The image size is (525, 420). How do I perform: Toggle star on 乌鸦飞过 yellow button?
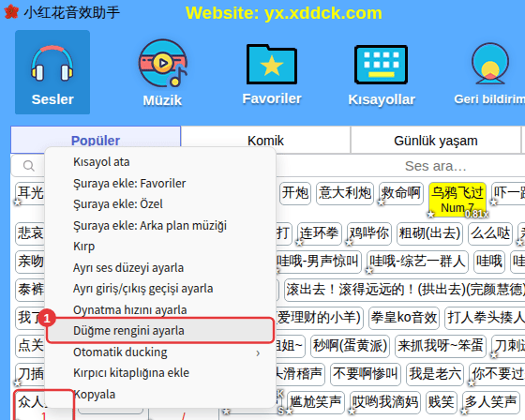(430, 214)
